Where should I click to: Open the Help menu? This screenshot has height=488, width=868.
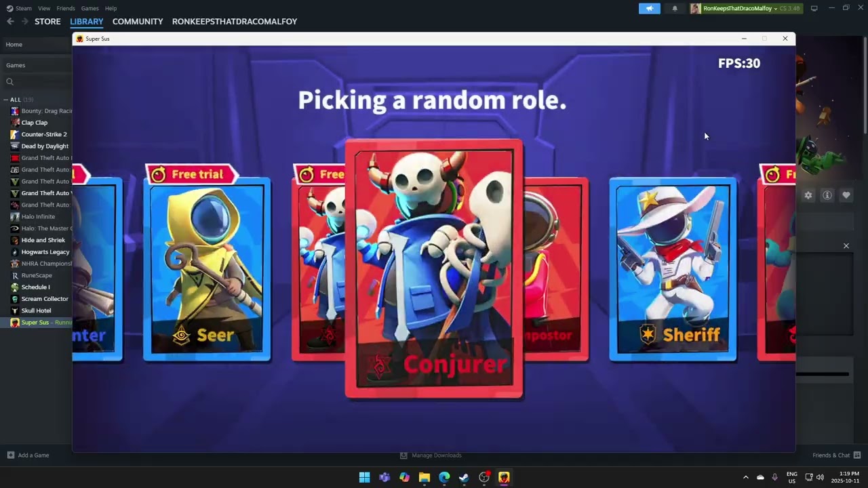pos(111,8)
